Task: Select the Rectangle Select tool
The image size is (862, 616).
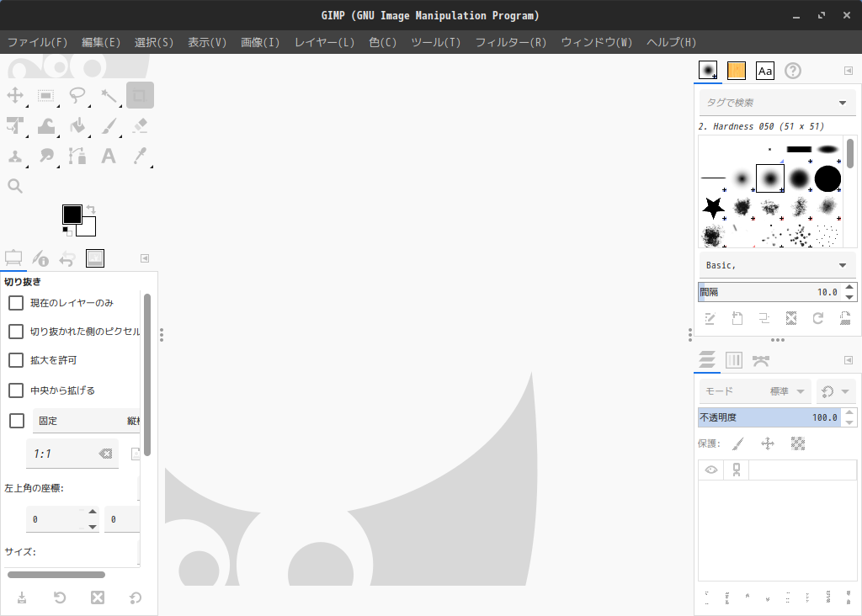Action: pyautogui.click(x=46, y=96)
